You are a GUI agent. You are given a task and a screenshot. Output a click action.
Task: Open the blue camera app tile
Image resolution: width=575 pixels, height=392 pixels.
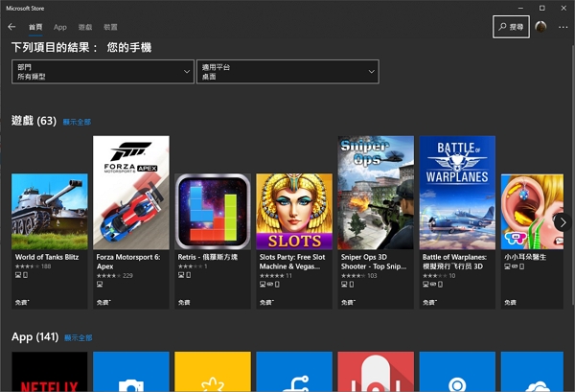point(131,372)
